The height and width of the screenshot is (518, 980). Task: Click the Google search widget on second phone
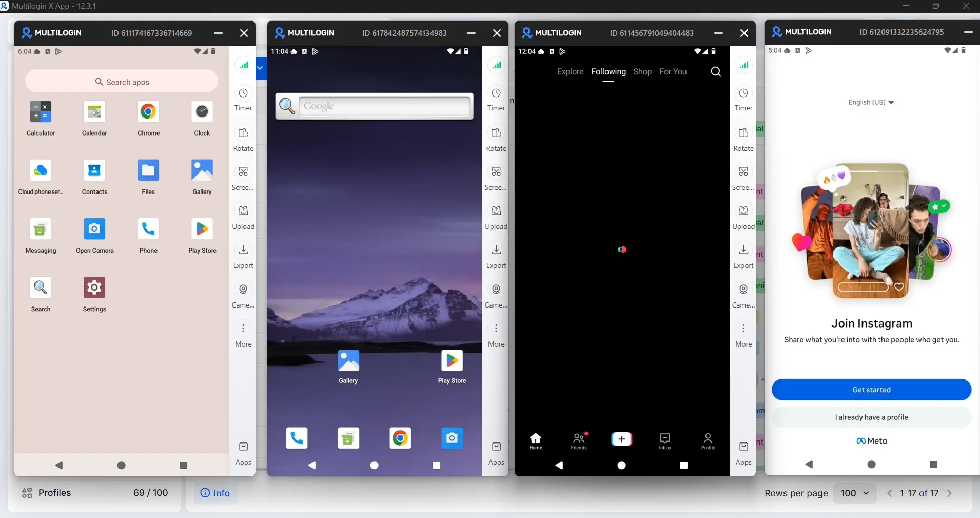coord(375,106)
